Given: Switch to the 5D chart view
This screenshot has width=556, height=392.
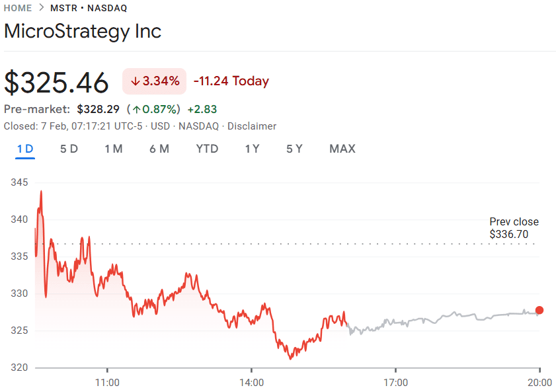Looking at the screenshot, I should (x=69, y=149).
